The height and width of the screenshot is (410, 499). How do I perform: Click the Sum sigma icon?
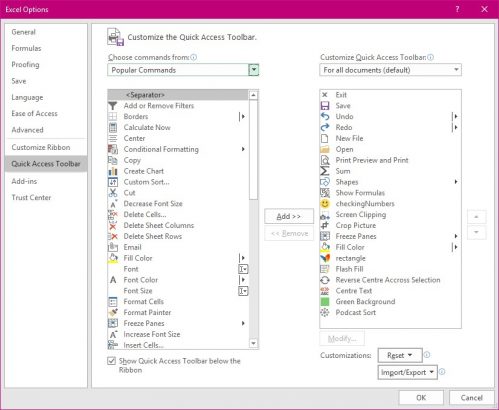tap(325, 171)
